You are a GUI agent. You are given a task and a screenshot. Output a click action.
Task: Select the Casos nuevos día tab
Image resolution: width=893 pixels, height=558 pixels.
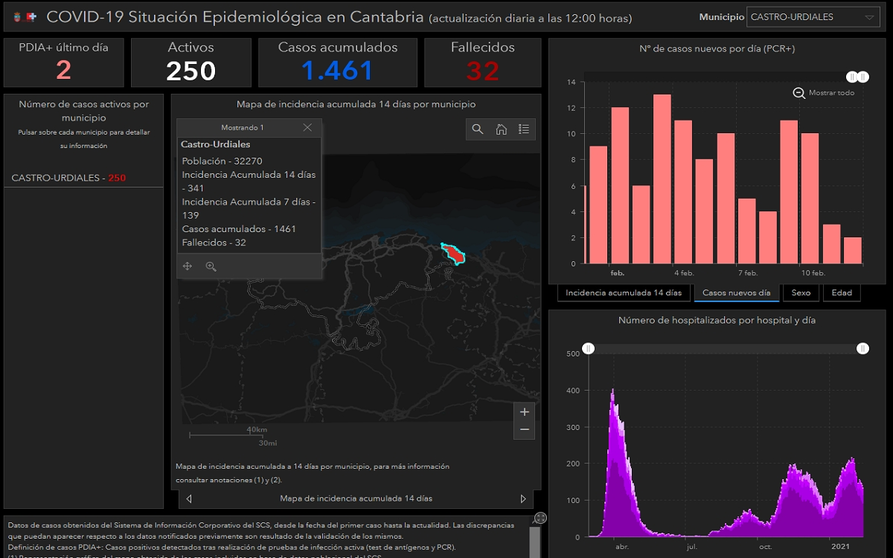(736, 293)
